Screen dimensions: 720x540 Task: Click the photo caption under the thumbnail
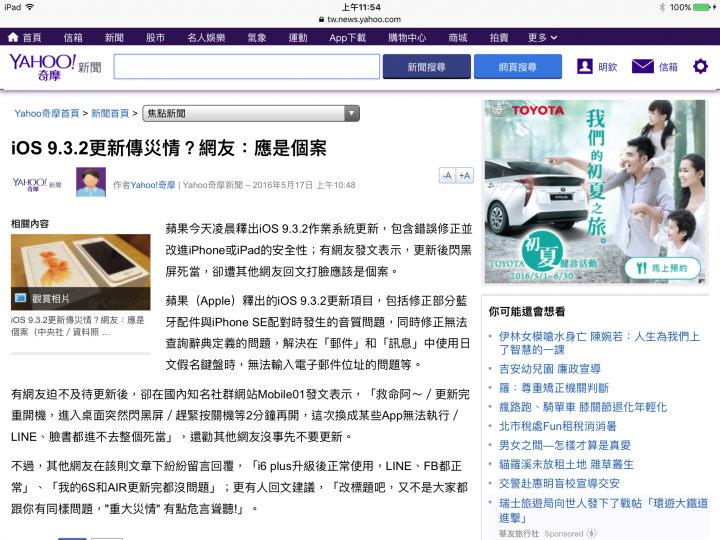tap(78, 326)
